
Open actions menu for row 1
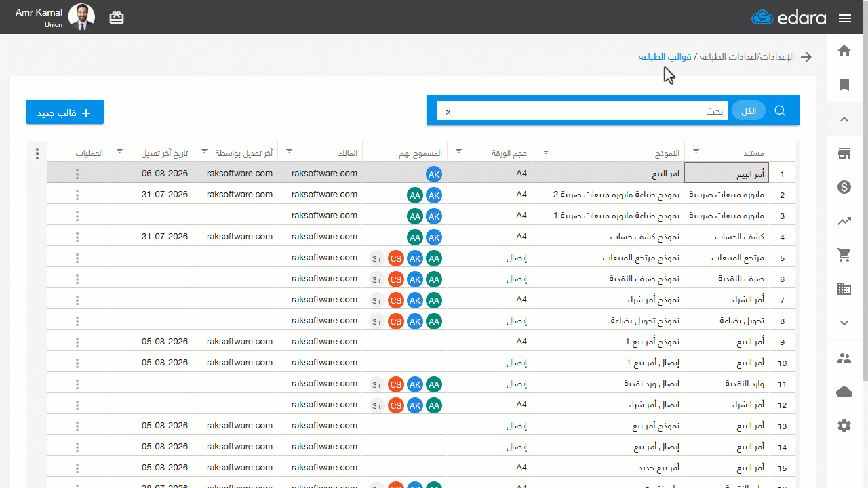(77, 174)
